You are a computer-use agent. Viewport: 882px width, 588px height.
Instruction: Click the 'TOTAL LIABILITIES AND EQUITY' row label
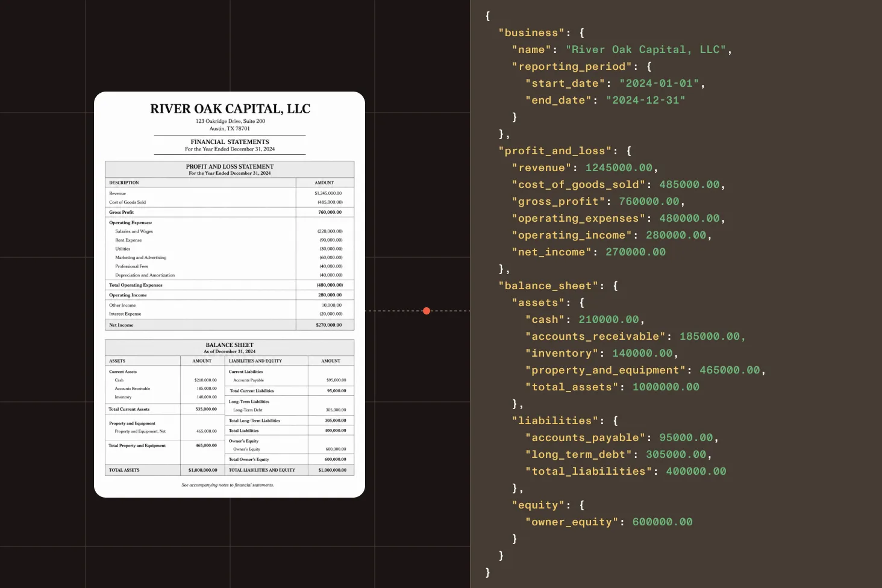pyautogui.click(x=262, y=470)
